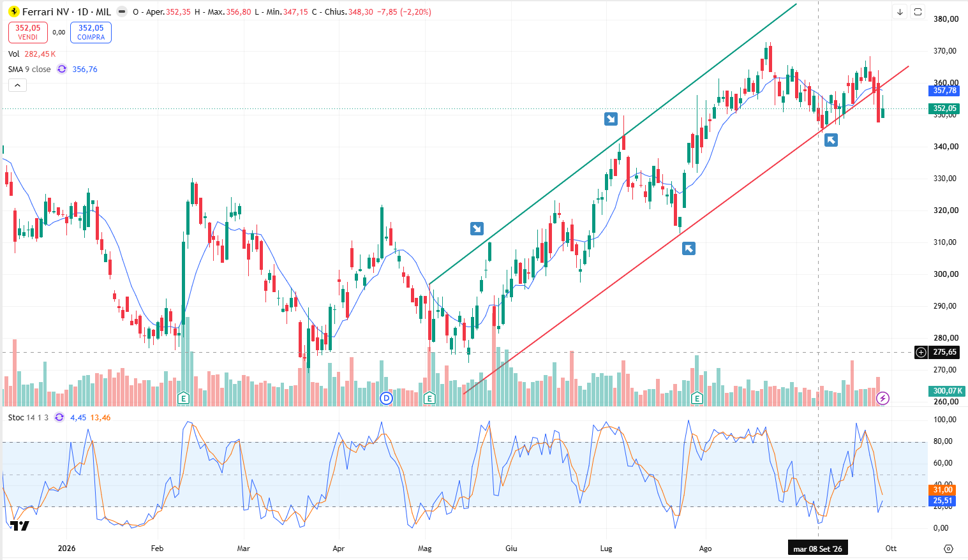Open the chart settings gear icon
Screen dimensions: 968x560
948,549
